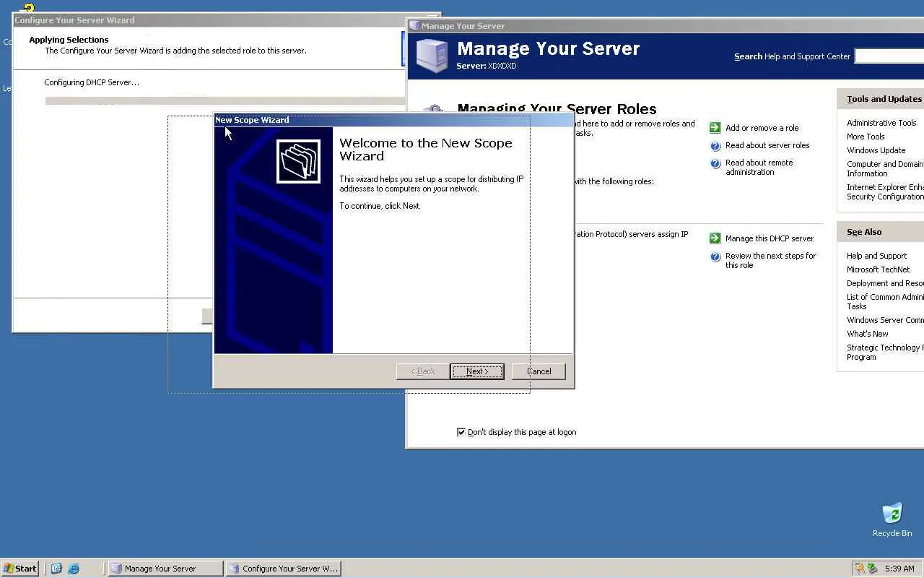The image size is (924, 578).
Task: Open the Help and Support link
Action: tap(876, 256)
